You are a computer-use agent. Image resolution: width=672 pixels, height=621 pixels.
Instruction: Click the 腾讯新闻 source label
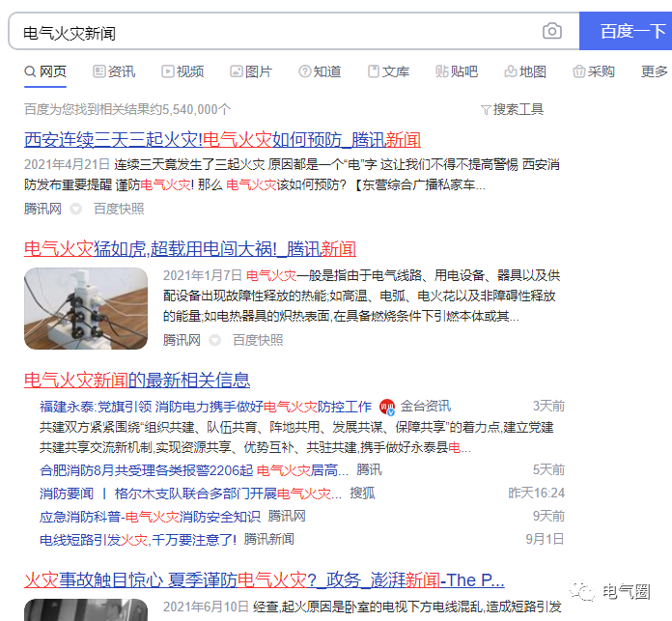pos(269,540)
